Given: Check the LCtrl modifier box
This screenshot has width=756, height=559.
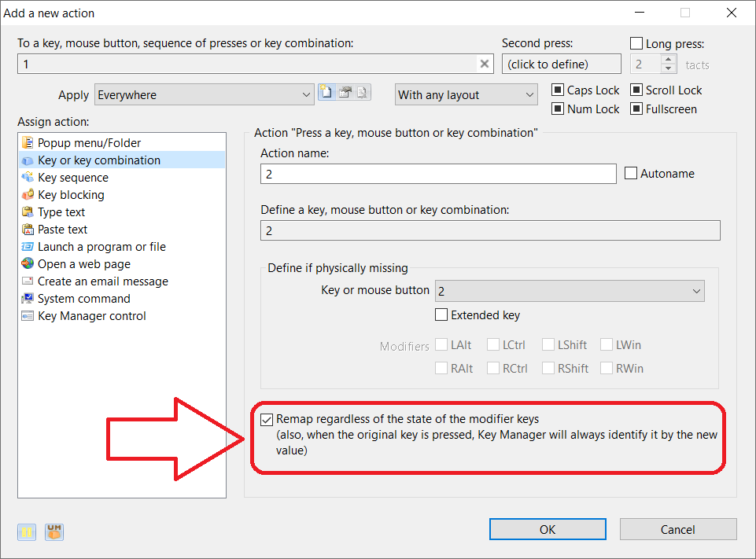Looking at the screenshot, I should click(492, 344).
